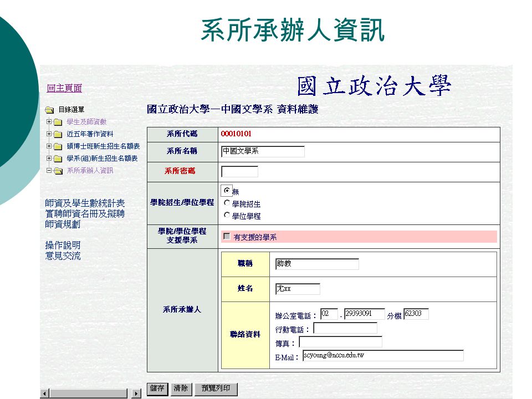
Task: Click the E-Mail input field
Action: (x=383, y=356)
